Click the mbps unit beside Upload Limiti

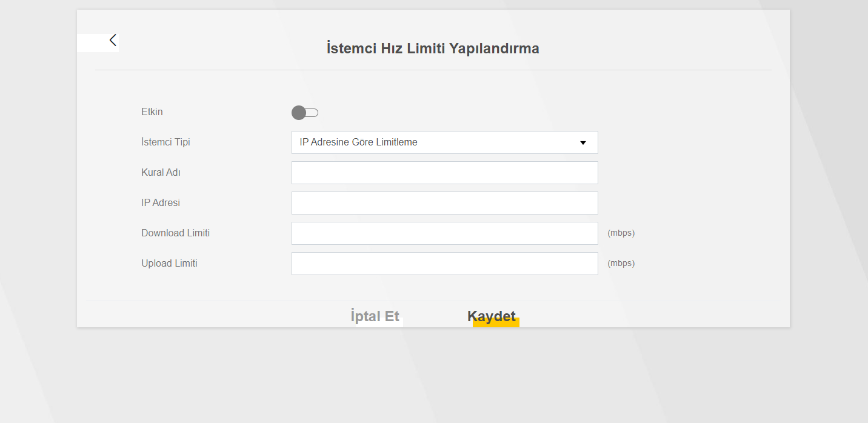tap(621, 264)
